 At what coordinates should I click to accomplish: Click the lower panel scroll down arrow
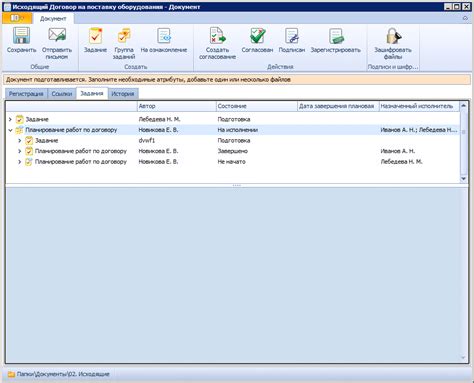463,358
